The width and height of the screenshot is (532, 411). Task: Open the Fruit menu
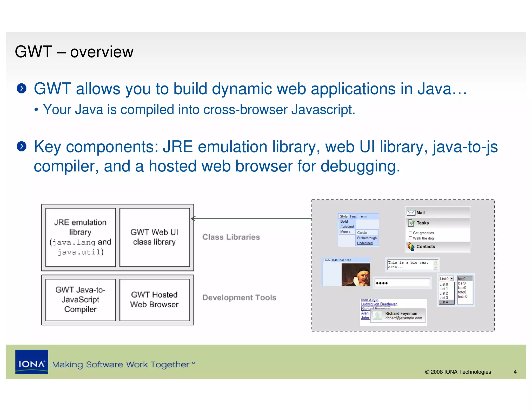[353, 216]
